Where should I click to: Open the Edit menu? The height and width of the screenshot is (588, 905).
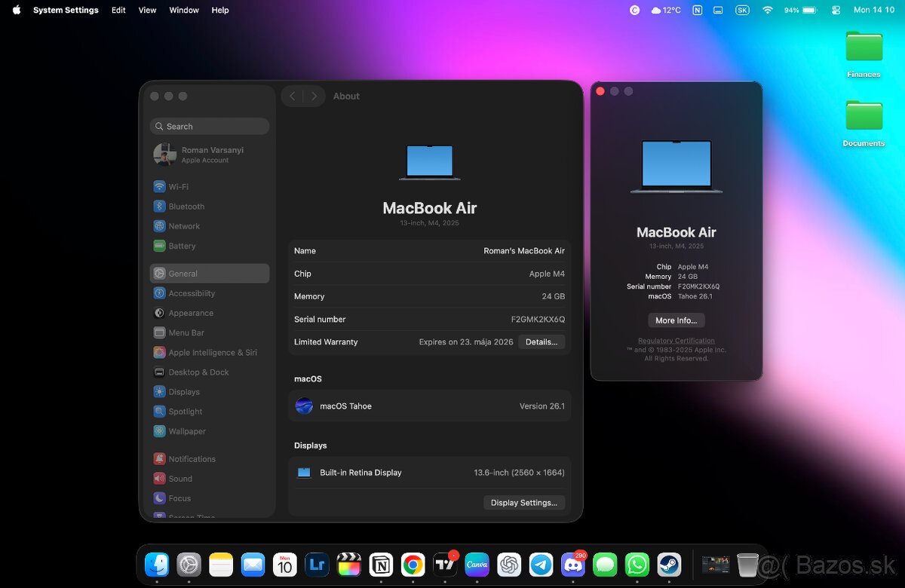coord(118,11)
